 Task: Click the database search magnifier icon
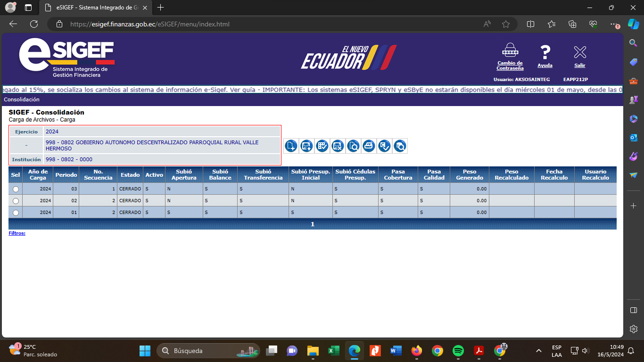400,146
